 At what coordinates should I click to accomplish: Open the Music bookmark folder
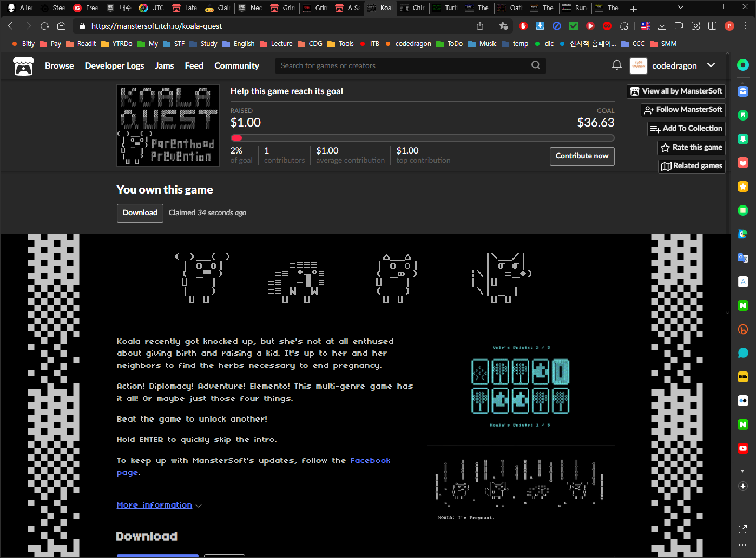tap(482, 44)
